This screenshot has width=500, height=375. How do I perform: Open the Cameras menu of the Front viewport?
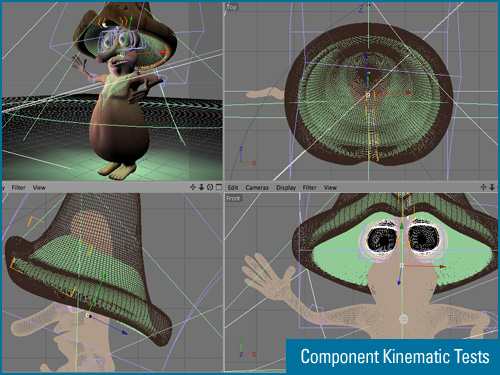(257, 188)
